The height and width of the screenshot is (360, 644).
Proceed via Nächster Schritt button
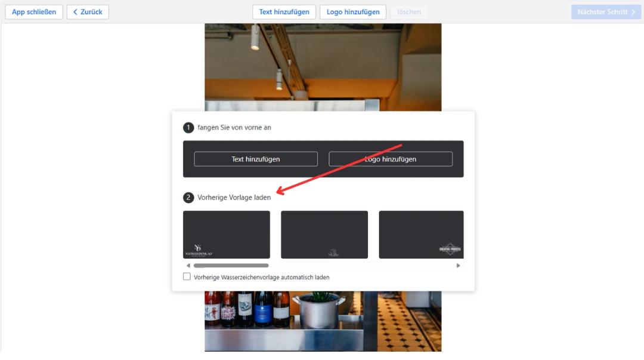point(606,12)
